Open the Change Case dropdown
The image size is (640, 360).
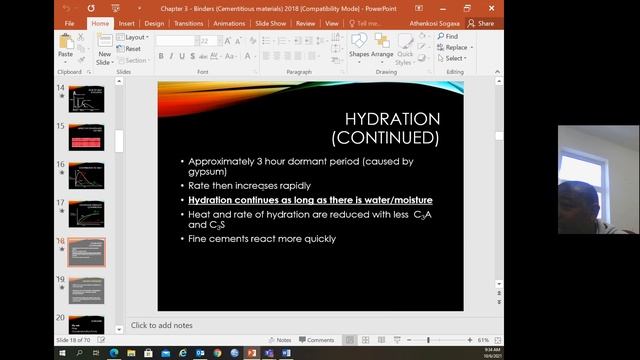231,56
